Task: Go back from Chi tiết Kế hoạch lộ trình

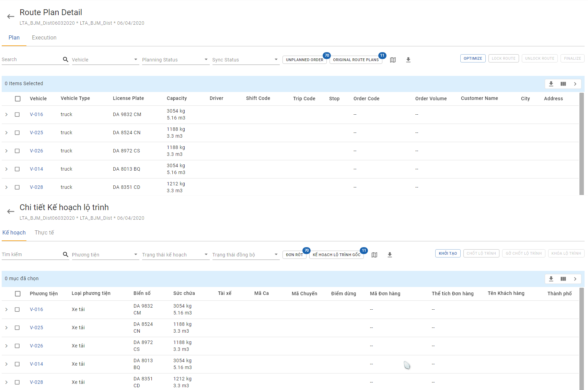Action: [x=11, y=211]
